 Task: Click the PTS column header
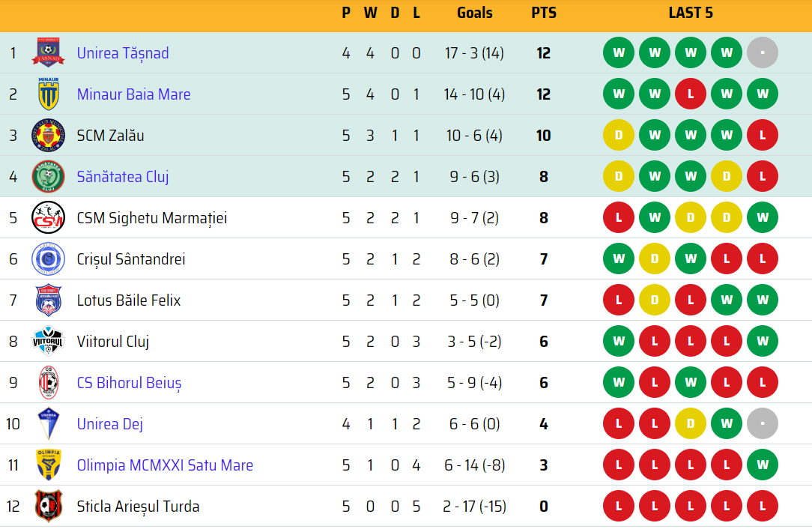point(543,13)
